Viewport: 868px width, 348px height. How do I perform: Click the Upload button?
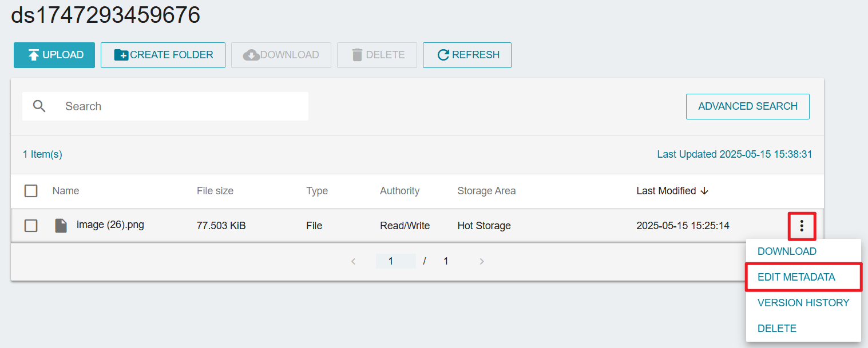[x=54, y=55]
